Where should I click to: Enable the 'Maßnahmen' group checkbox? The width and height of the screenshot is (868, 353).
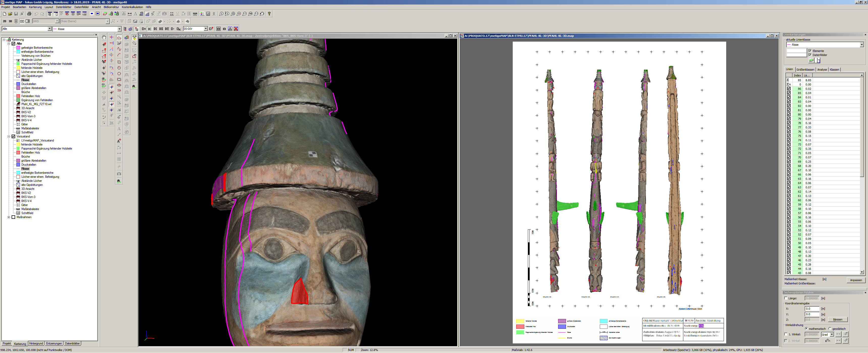tap(13, 217)
